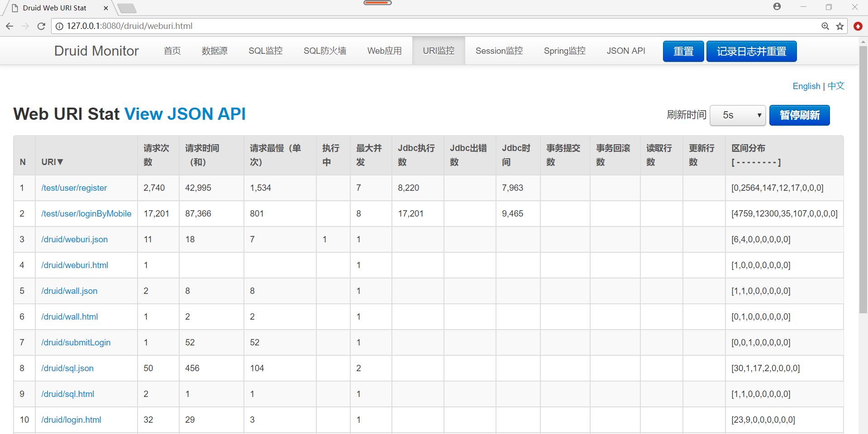Open Session监控 page
868x434 pixels.
[499, 51]
